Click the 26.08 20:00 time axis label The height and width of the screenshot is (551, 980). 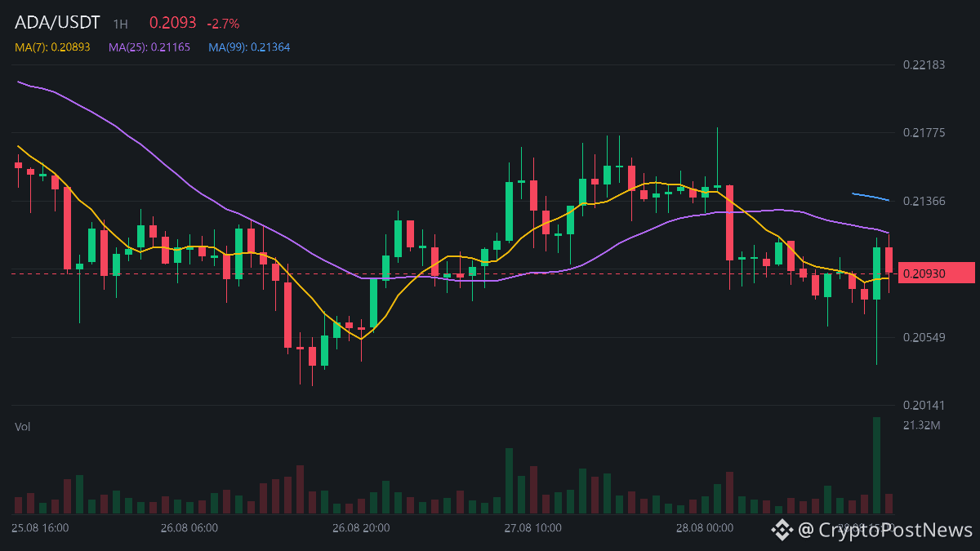361,528
